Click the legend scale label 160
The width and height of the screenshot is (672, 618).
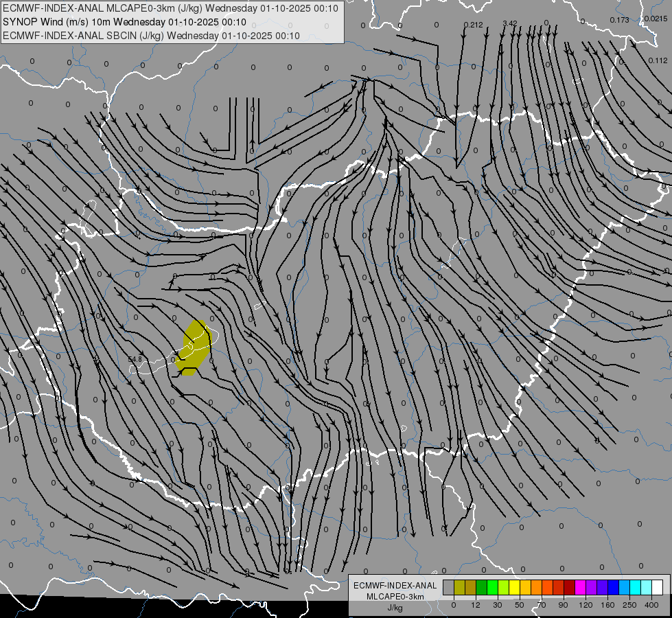pos(607,605)
